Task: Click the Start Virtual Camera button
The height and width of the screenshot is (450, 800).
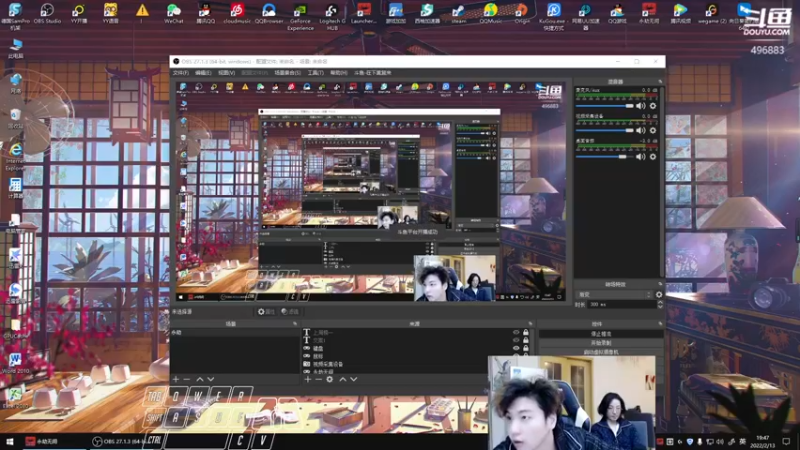Action: point(601,352)
